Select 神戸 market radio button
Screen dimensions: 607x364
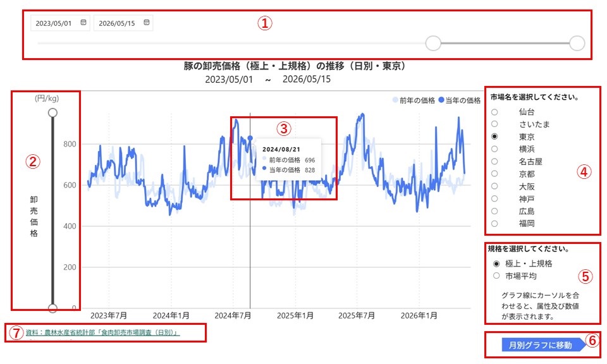[494, 198]
